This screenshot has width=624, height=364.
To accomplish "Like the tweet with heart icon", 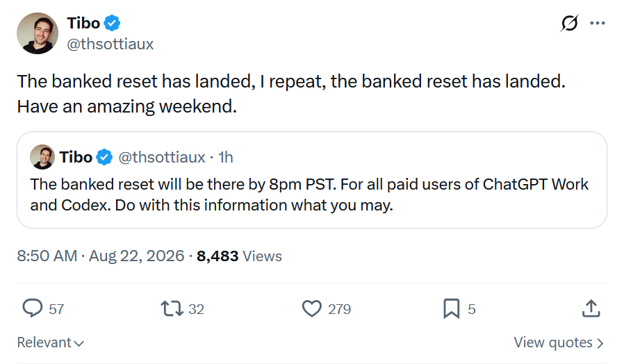I will point(311,308).
